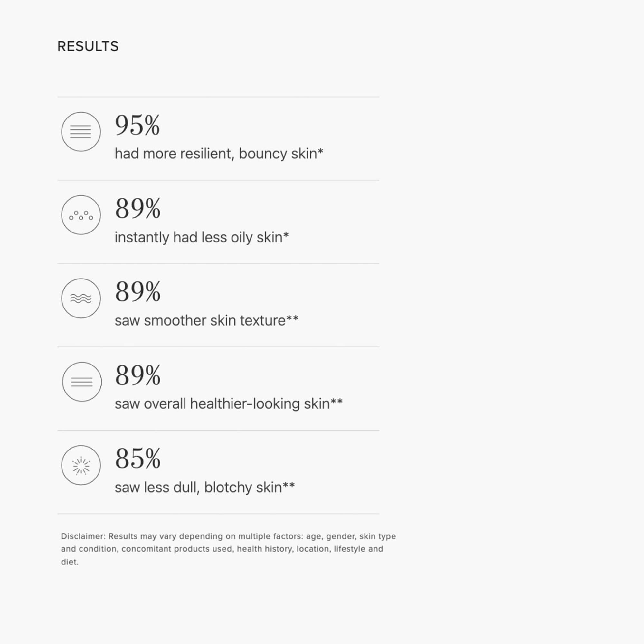Click the three-line icon beside healthier-looking skin
Viewport: 644px width, 644px height.
pyautogui.click(x=82, y=382)
